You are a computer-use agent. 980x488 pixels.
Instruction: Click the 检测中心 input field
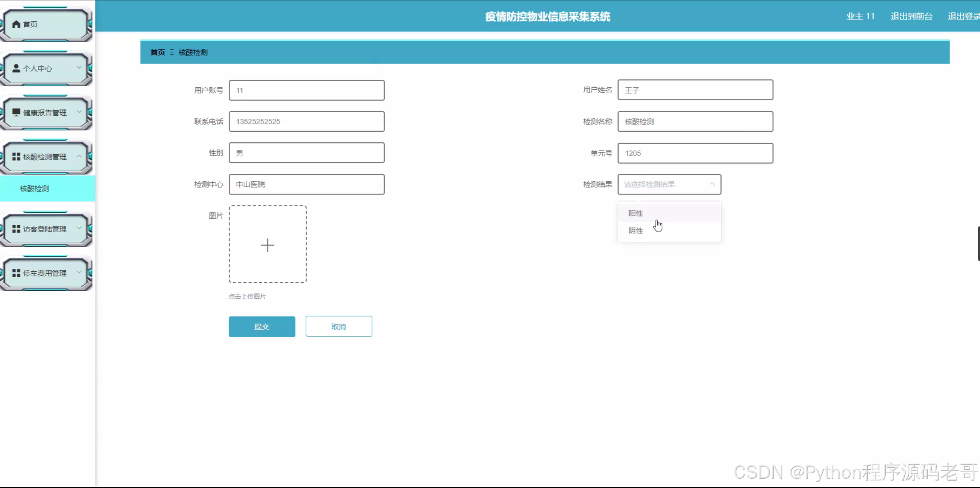point(306,184)
